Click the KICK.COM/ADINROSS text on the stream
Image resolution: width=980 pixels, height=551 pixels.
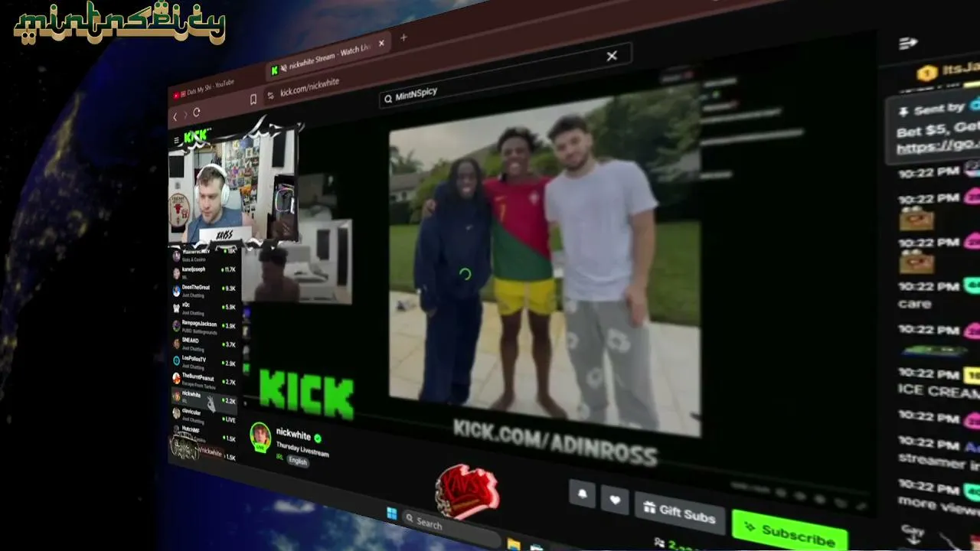555,442
